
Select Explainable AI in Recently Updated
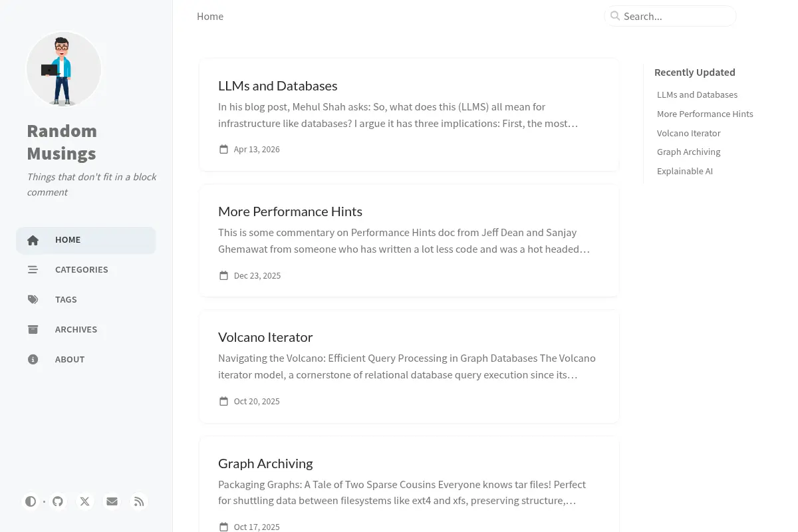[x=685, y=171]
